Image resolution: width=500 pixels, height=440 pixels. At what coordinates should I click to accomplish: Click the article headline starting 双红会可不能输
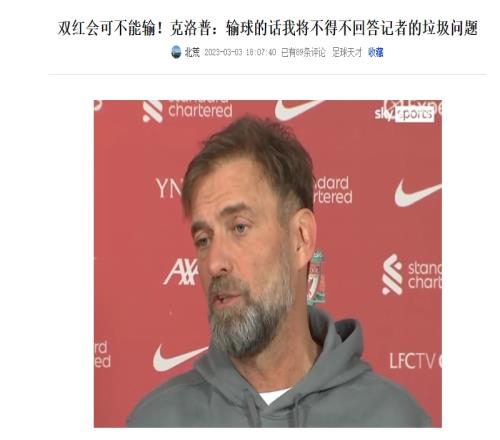tap(268, 28)
